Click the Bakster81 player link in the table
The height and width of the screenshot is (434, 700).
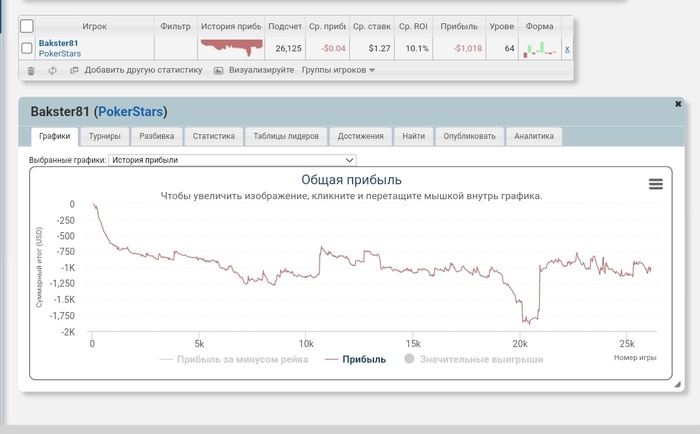pyautogui.click(x=58, y=43)
